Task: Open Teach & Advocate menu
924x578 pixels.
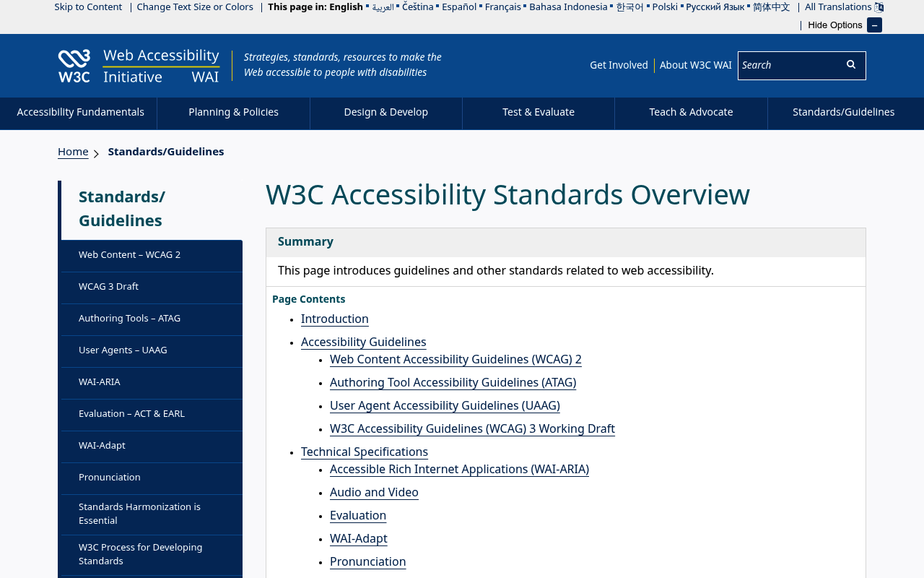Action: pyautogui.click(x=691, y=113)
